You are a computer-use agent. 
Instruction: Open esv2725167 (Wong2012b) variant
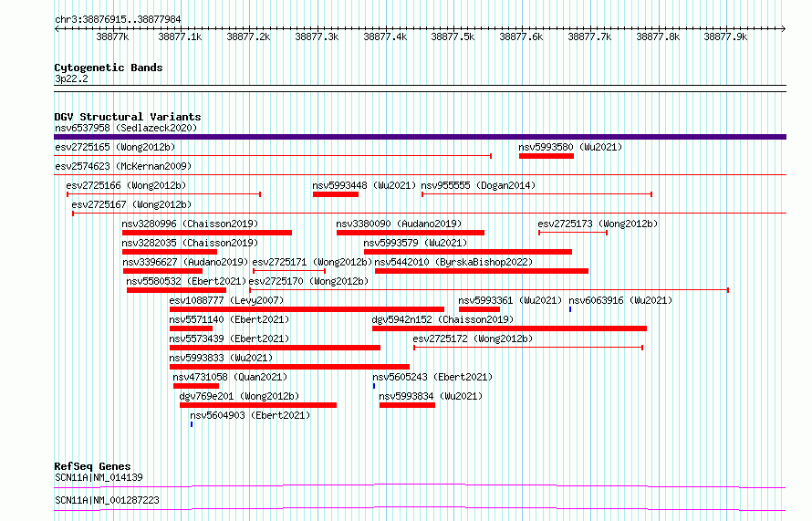tap(131, 204)
